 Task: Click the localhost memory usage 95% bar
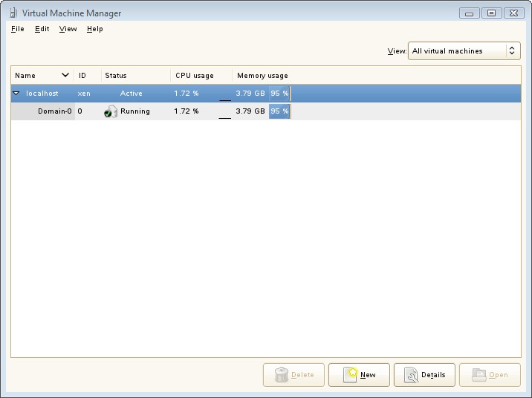(x=279, y=94)
